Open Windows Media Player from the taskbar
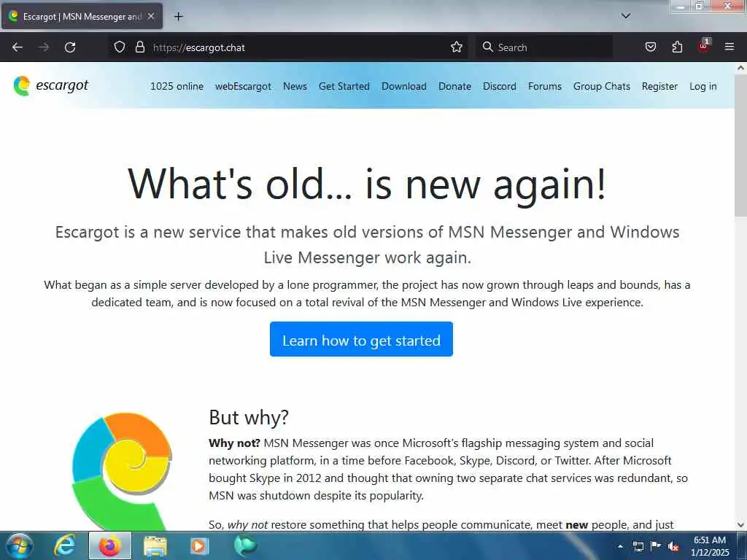This screenshot has width=747, height=560. point(199,545)
